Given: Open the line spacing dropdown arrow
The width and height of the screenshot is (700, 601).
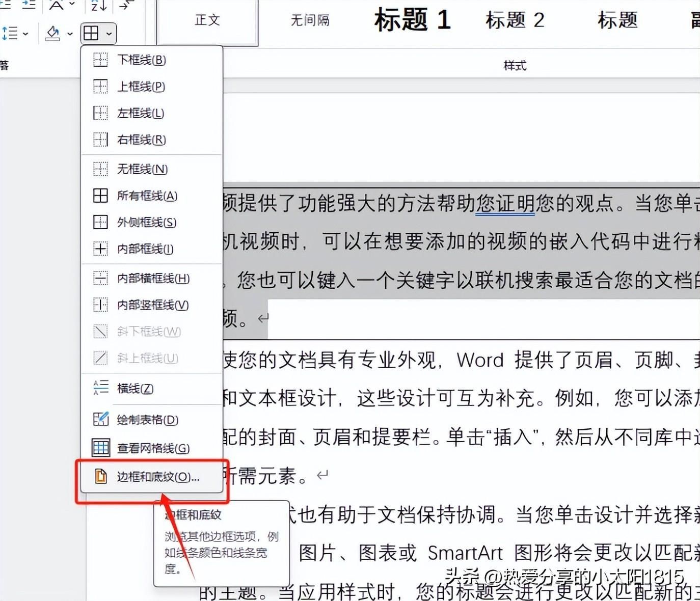Looking at the screenshot, I should pos(25,34).
